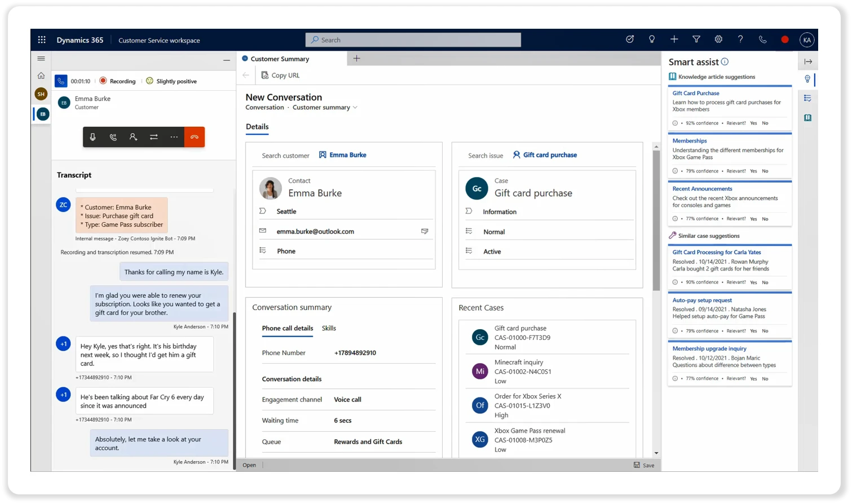Open Gift Card Processing for Carla Yates
The height and width of the screenshot is (504, 852).
click(716, 252)
